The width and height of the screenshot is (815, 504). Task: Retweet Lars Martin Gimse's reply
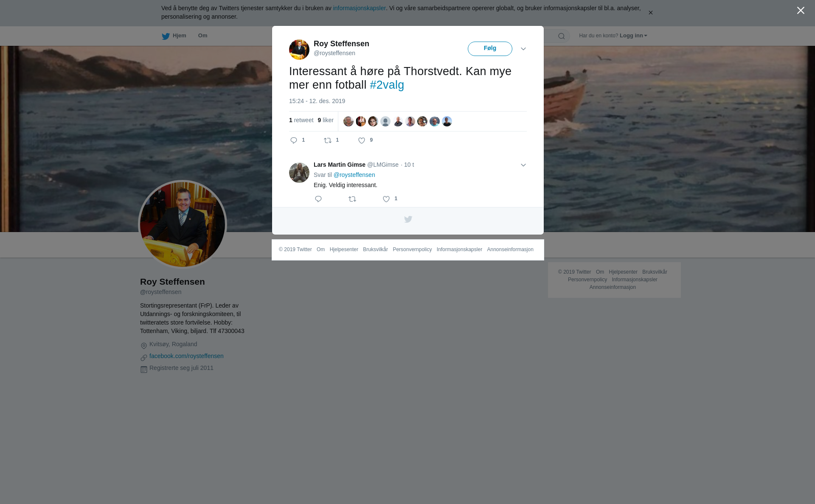point(352,199)
